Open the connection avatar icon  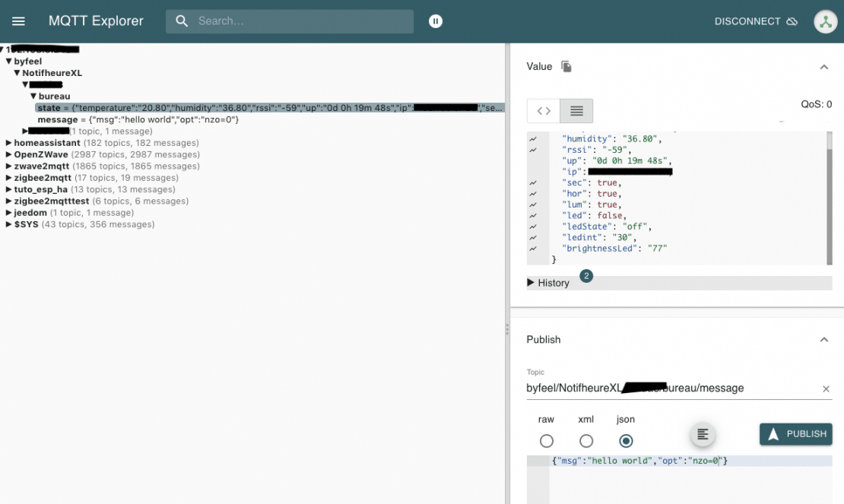825,21
